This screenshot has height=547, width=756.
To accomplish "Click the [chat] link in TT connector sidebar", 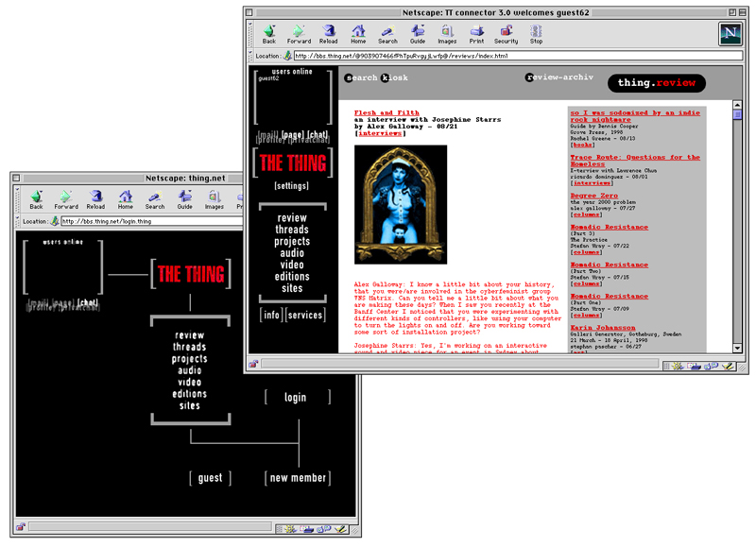I will point(318,134).
